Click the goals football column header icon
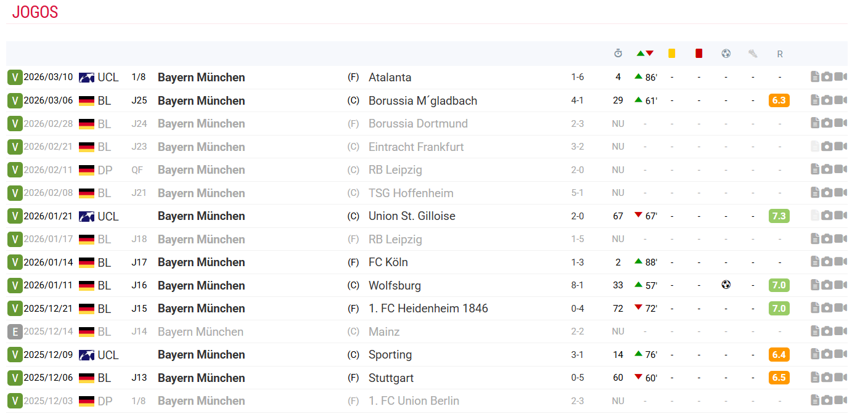The image size is (868, 414). click(726, 54)
